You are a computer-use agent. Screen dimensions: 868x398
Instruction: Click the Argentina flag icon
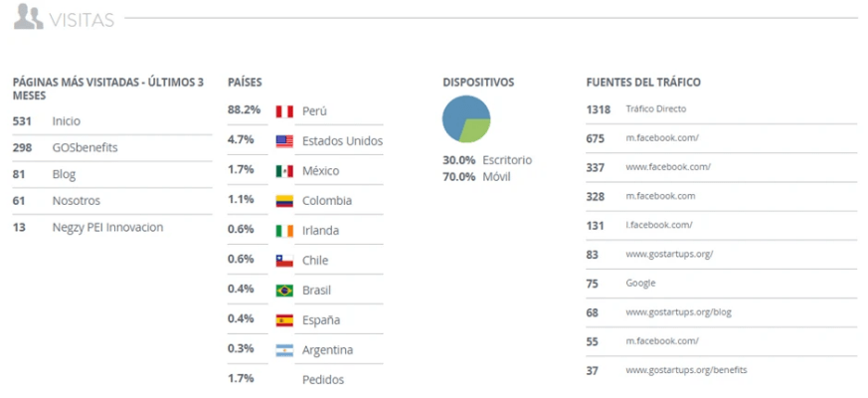point(284,350)
